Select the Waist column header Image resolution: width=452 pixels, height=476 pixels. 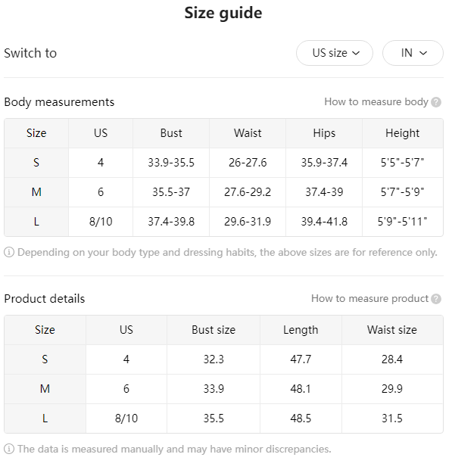(248, 133)
